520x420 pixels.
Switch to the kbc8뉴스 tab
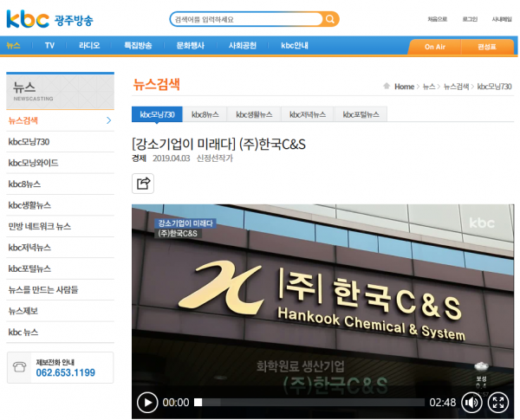coord(205,114)
